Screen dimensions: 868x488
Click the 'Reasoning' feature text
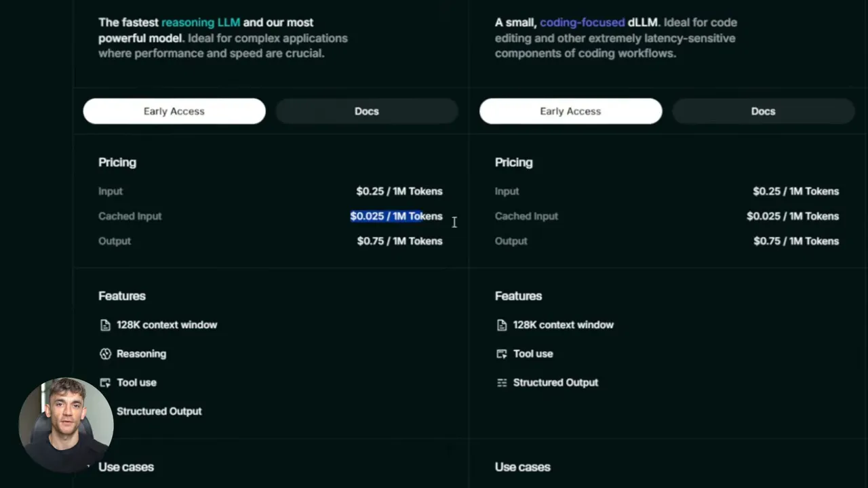[141, 354]
